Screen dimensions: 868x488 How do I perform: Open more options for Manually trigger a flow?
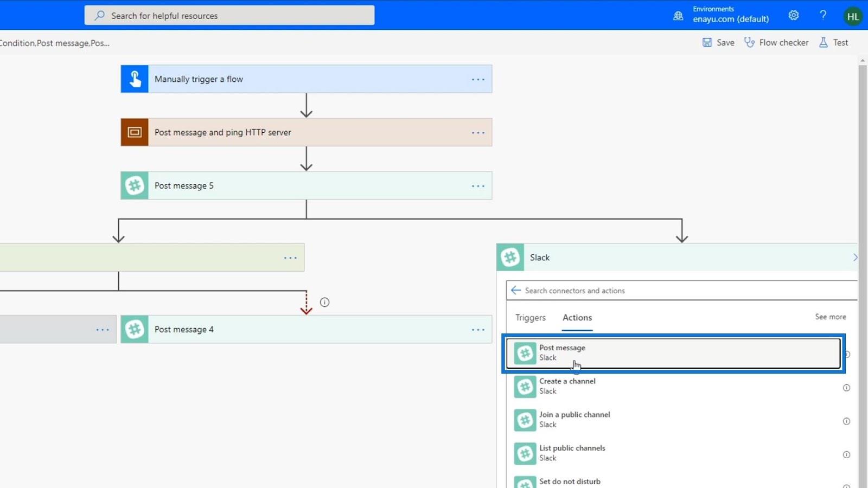(x=478, y=80)
